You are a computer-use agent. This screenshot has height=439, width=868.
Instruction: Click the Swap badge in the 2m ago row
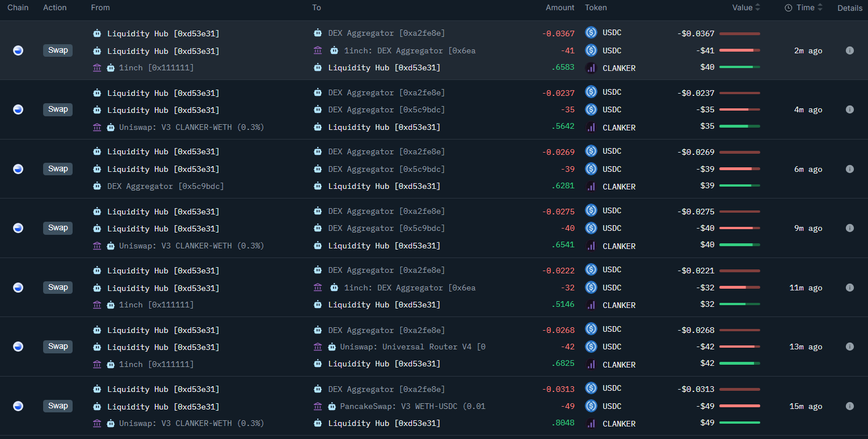pos(58,50)
